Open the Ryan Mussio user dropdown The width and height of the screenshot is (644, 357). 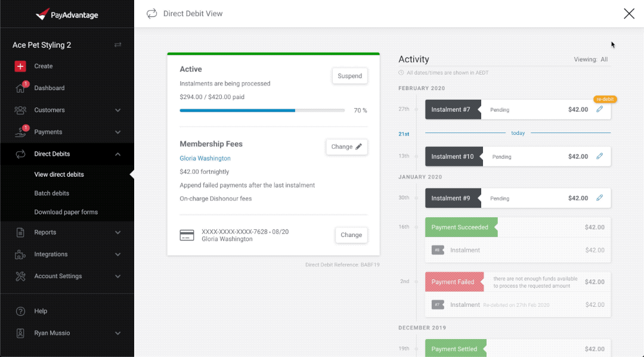tap(117, 333)
